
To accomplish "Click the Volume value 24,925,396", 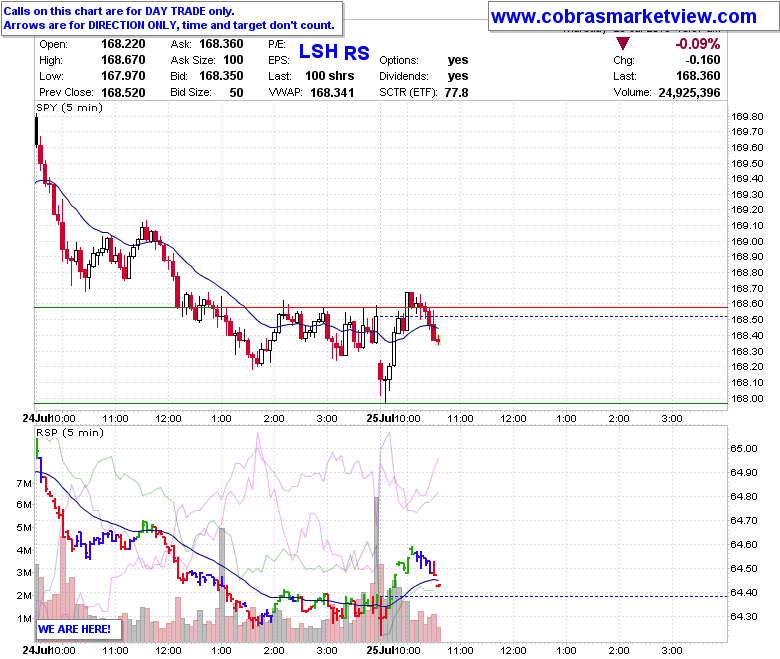I will click(x=689, y=93).
